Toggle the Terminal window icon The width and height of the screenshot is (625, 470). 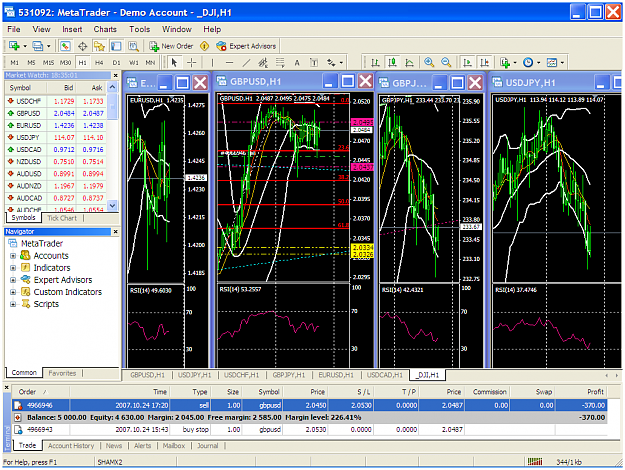coord(116,46)
